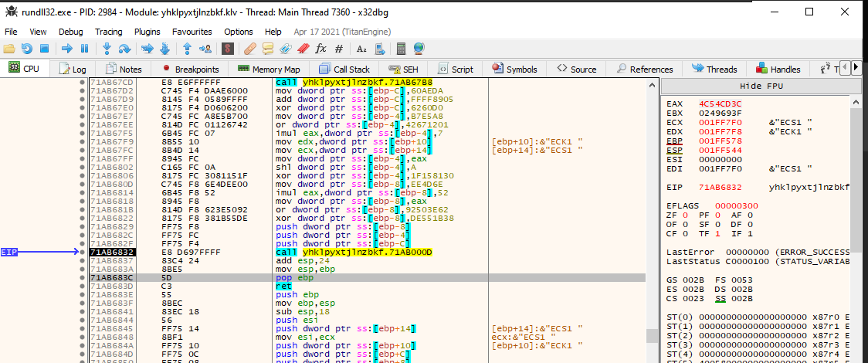Click the Intermodular calls phone icon
Image resolution: width=868 pixels, height=363 pixels.
pos(380,49)
